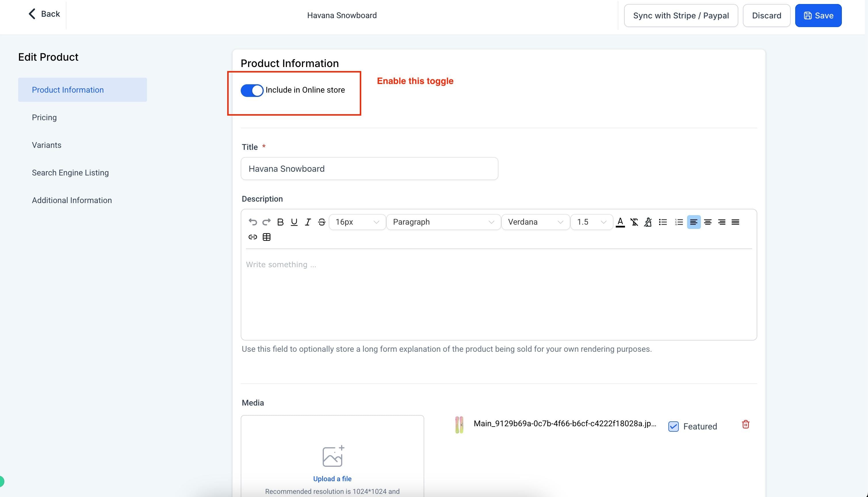Open the Search Engine Listing section
Viewport: 868px width, 497px height.
[x=70, y=173]
